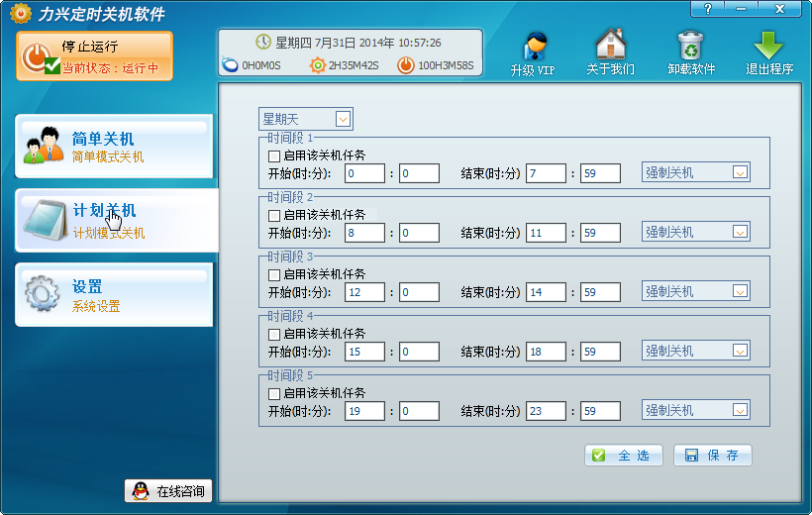Screen dimensions: 812x515
Task: Click the 保存 button
Action: point(713,455)
